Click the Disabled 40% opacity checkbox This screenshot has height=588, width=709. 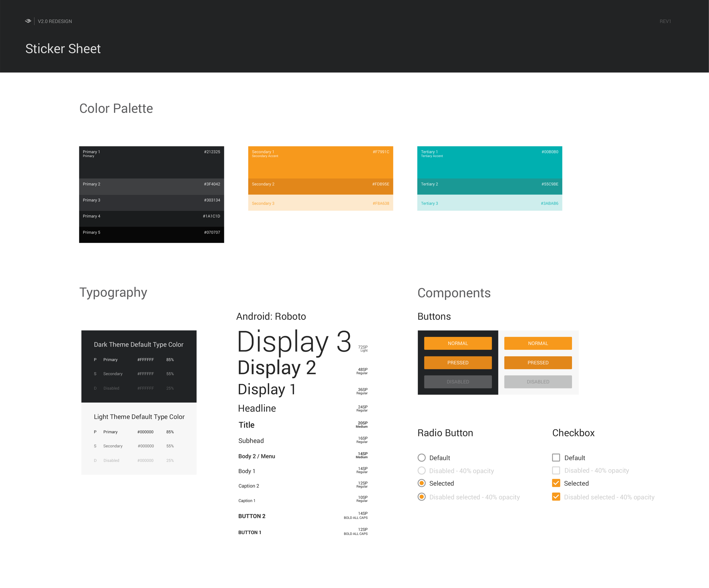pos(556,470)
